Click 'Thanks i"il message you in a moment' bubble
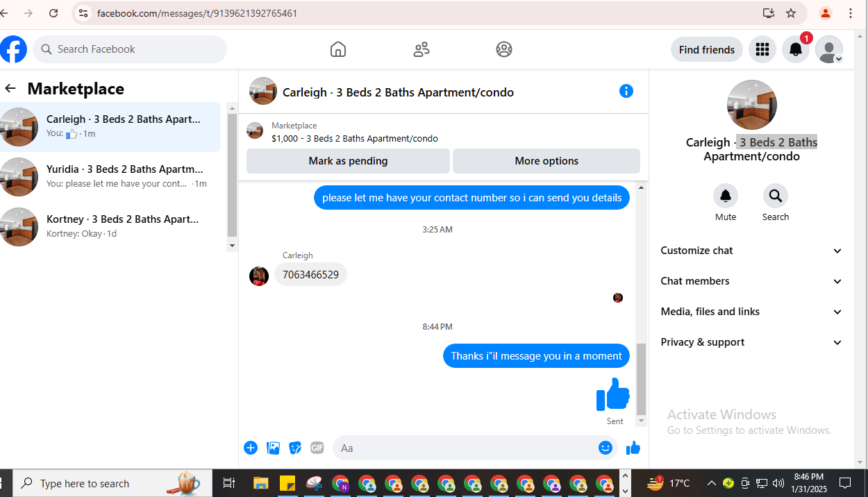The height and width of the screenshot is (497, 868). coord(536,356)
